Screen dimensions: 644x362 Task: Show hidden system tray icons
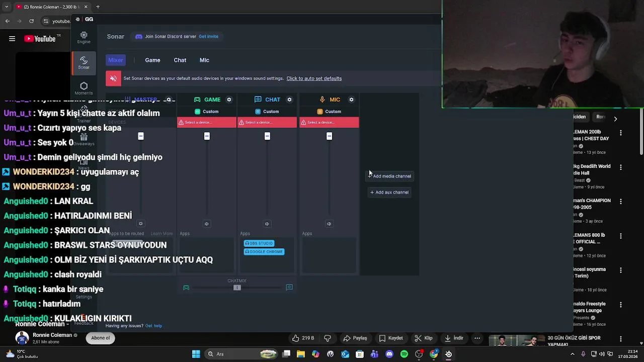pyautogui.click(x=572, y=354)
